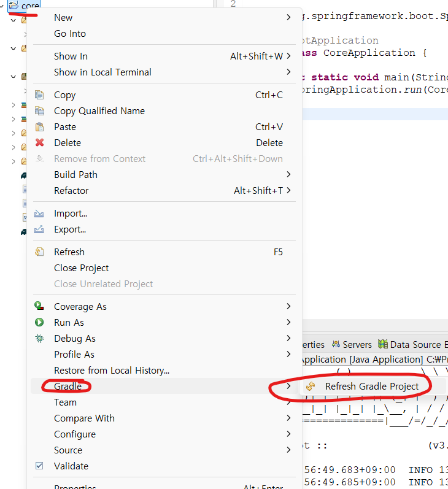This screenshot has width=448, height=489.
Task: Expand the Show In submenu arrow
Action: 288,56
